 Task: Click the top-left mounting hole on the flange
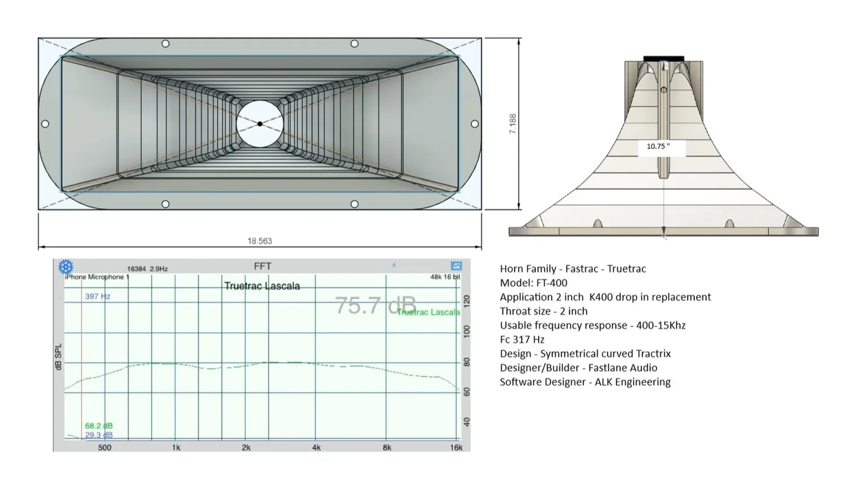coord(165,44)
